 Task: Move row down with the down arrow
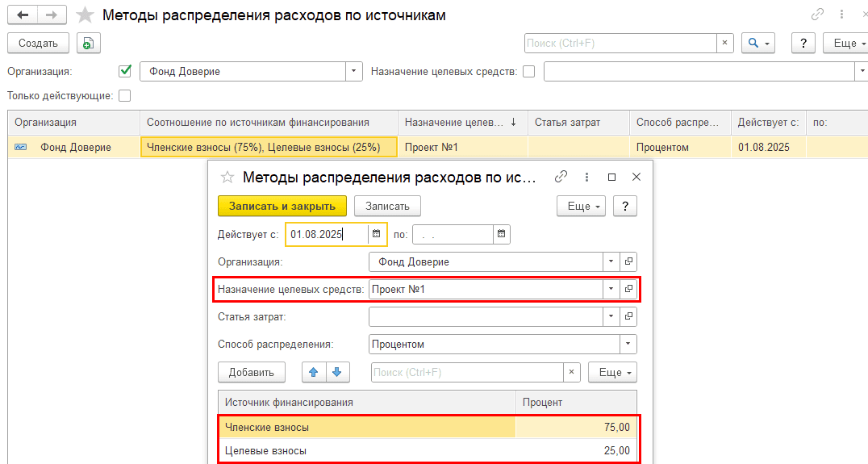(336, 372)
